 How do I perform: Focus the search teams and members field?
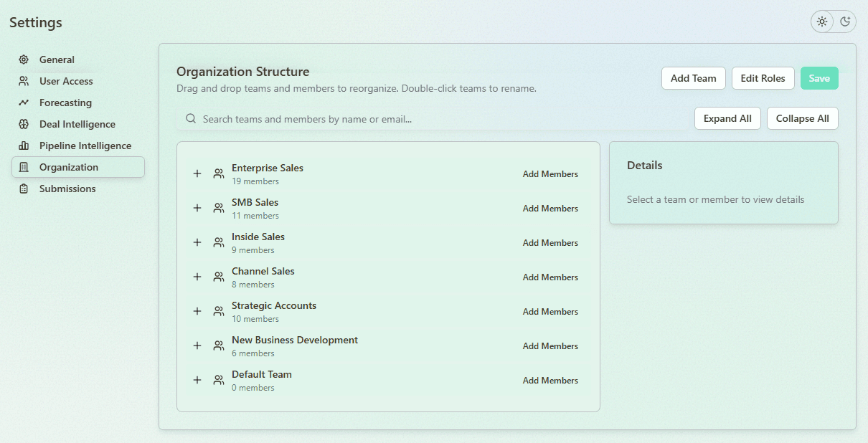(433, 118)
